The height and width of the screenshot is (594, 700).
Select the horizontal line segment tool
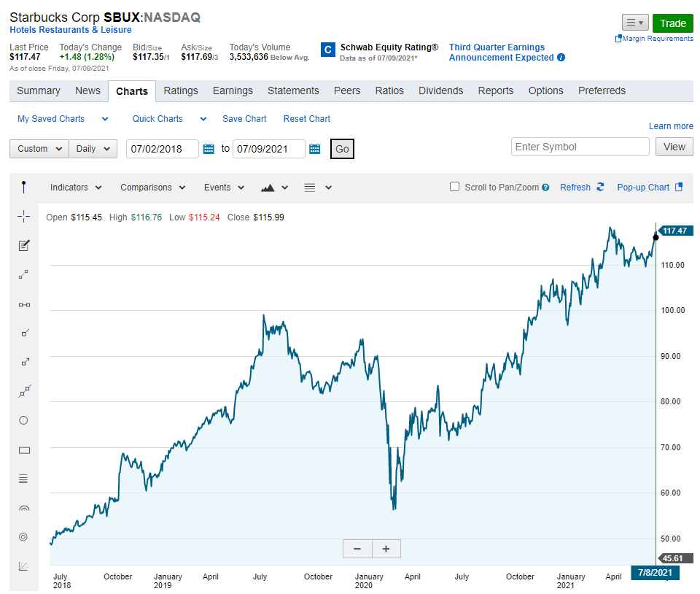(x=24, y=304)
